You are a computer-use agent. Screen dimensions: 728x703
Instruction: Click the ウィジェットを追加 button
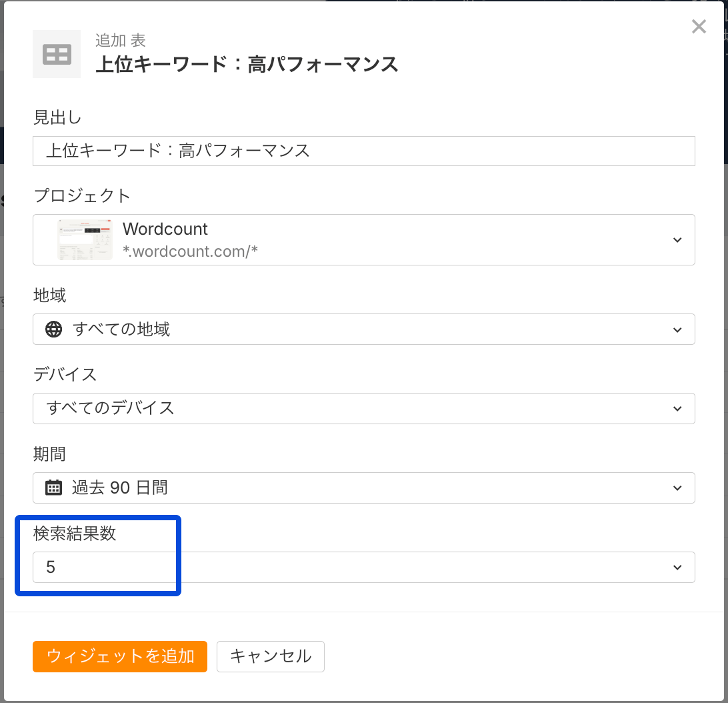tap(120, 656)
